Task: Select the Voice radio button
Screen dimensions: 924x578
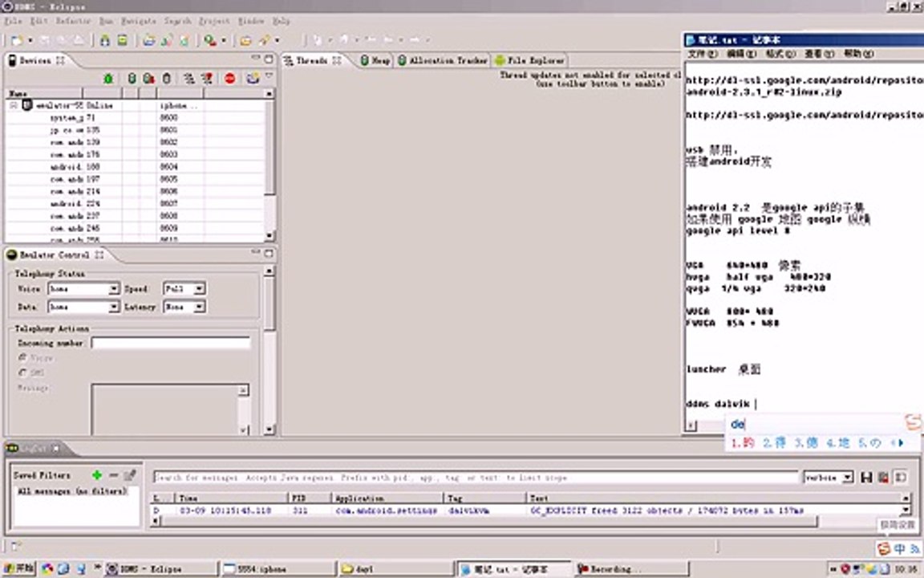Action: coord(22,357)
